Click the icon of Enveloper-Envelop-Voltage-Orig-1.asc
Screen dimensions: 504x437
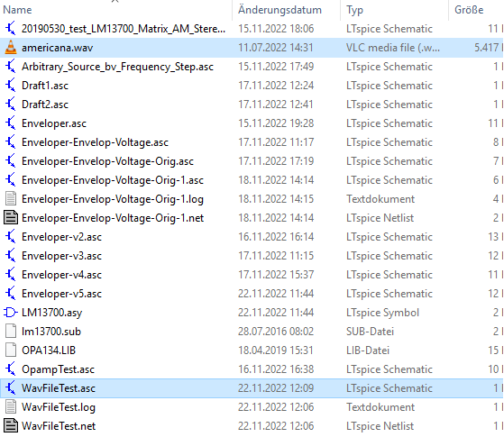pos(10,180)
